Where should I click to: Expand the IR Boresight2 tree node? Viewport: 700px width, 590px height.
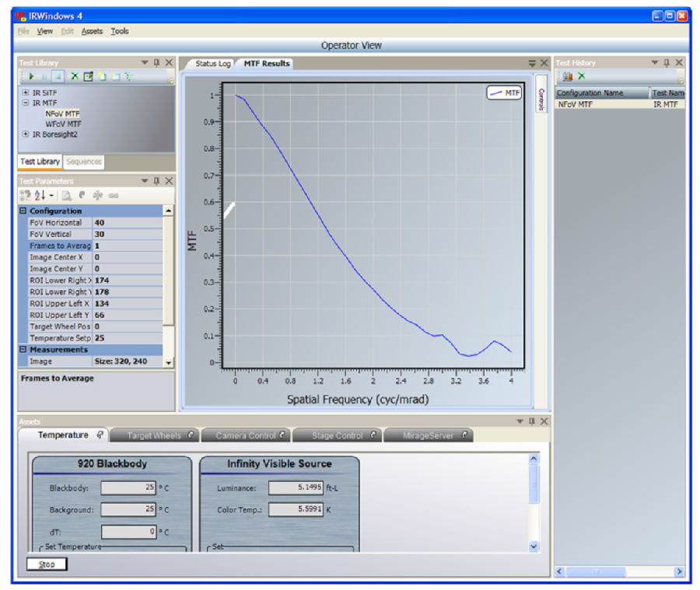tap(26, 134)
